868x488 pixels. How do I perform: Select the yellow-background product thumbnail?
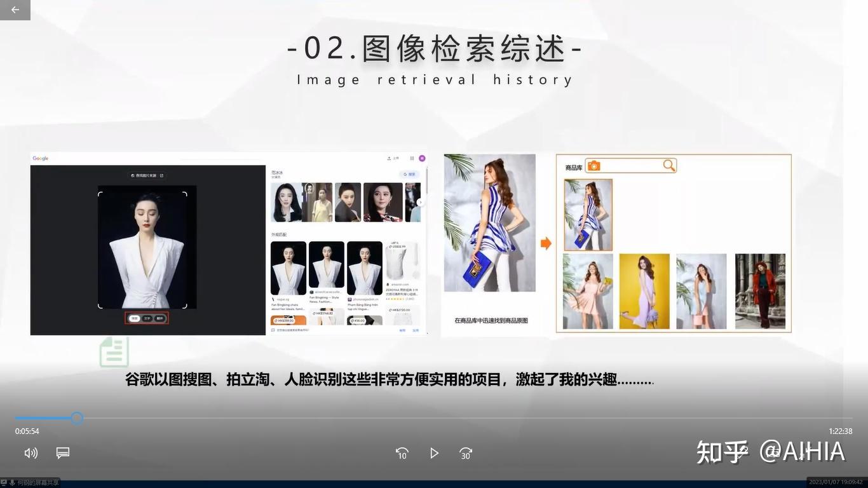(x=644, y=292)
